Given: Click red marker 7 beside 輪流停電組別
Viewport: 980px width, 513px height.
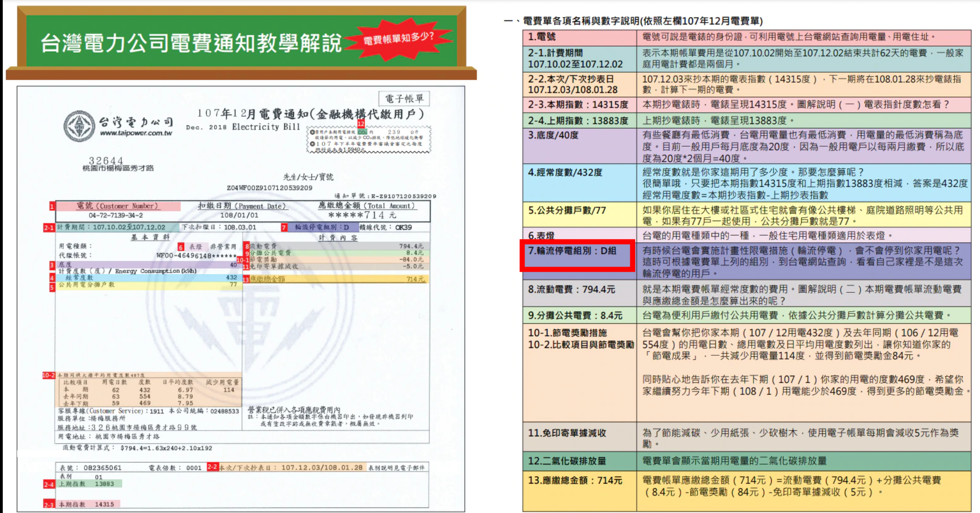Looking at the screenshot, I should pyautogui.click(x=284, y=228).
